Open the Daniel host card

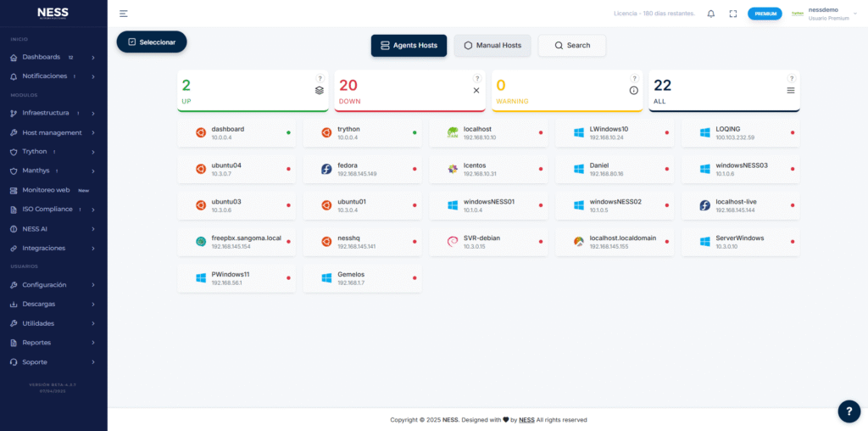click(615, 169)
